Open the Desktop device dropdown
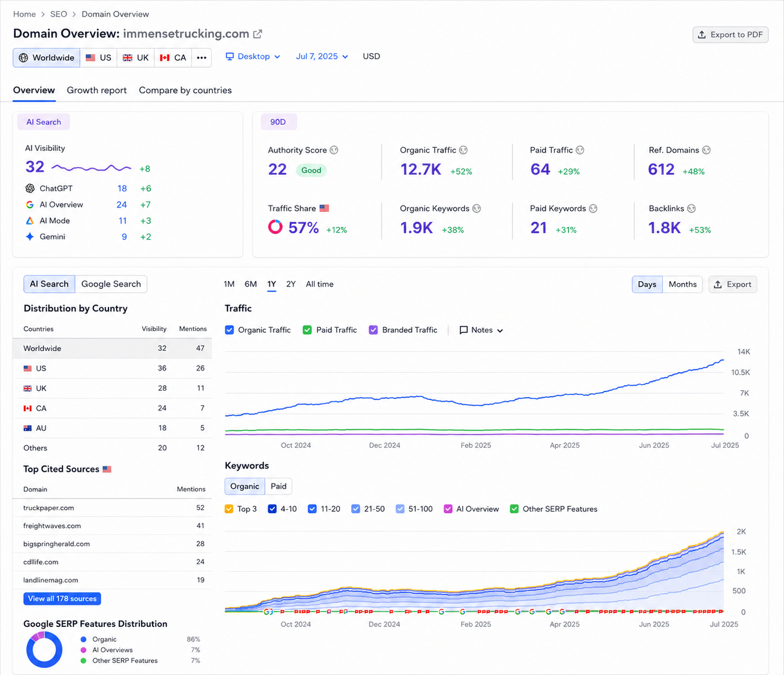784x675 pixels. tap(253, 57)
